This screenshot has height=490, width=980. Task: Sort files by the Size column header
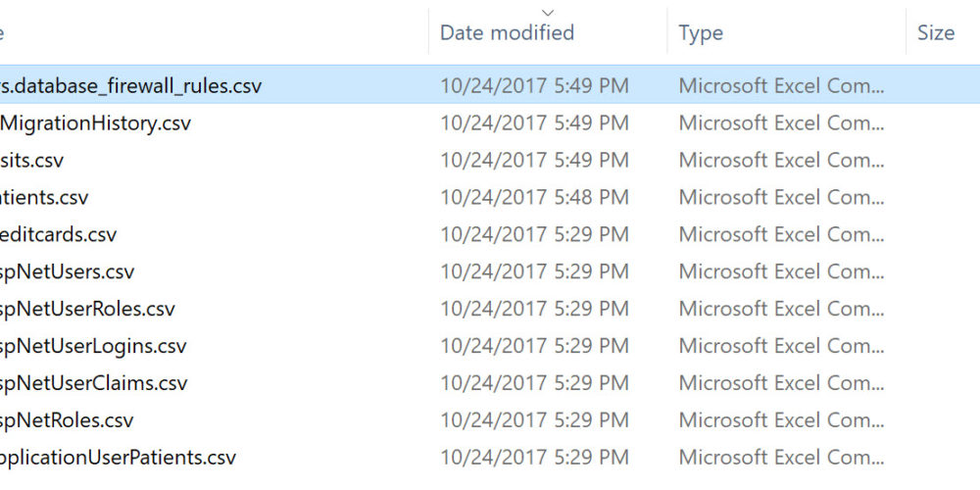(936, 32)
